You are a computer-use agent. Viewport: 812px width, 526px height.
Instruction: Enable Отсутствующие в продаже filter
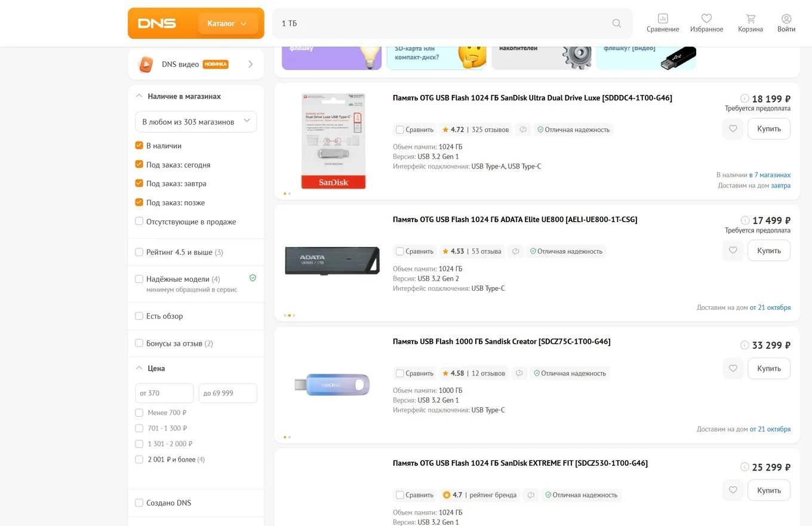point(139,222)
